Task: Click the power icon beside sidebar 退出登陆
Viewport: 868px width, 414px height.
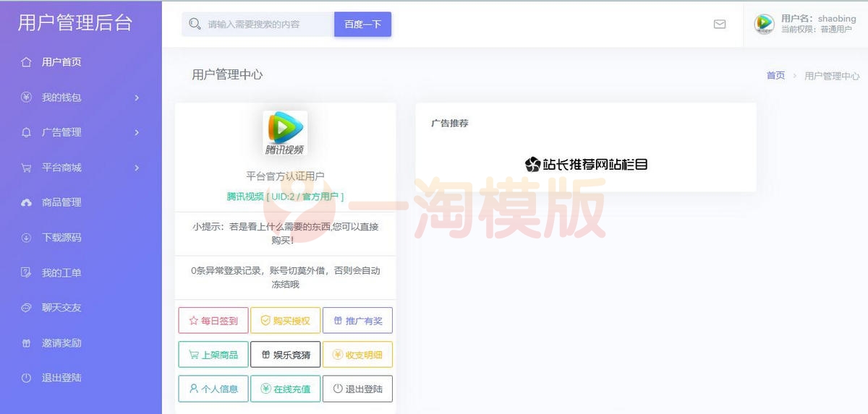Action: coord(27,378)
